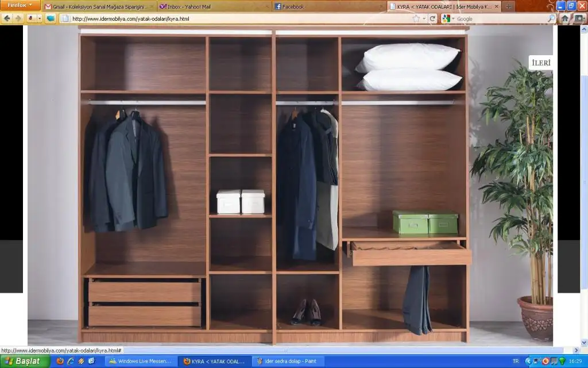Go to the Firefox Home page icon
This screenshot has height=368, width=588.
[565, 18]
